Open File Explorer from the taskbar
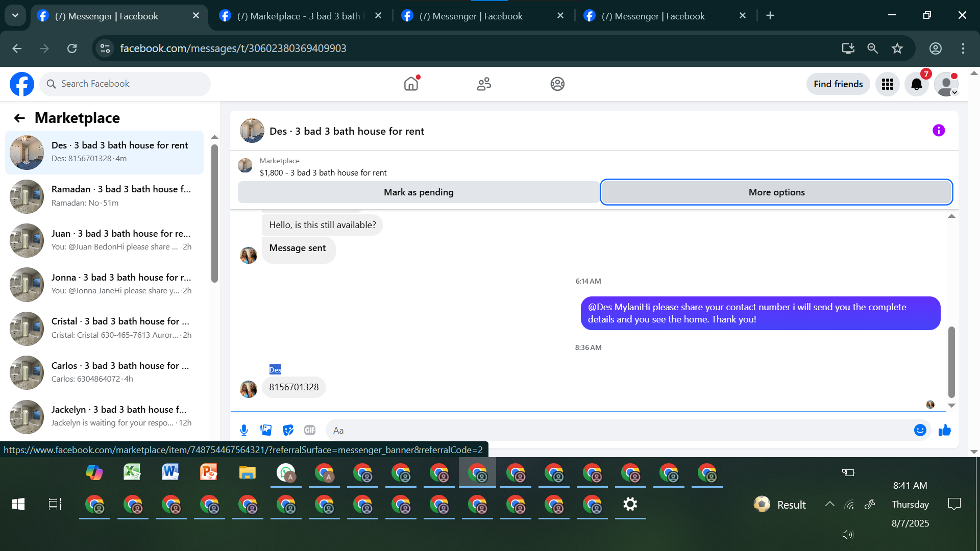Screen dimensions: 980x551 [247, 472]
